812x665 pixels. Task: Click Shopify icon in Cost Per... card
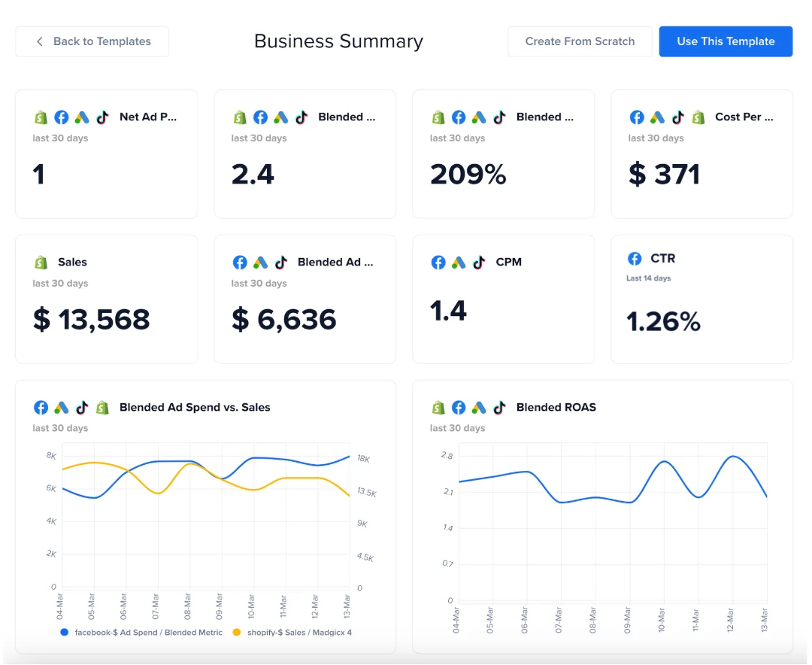pos(698,117)
